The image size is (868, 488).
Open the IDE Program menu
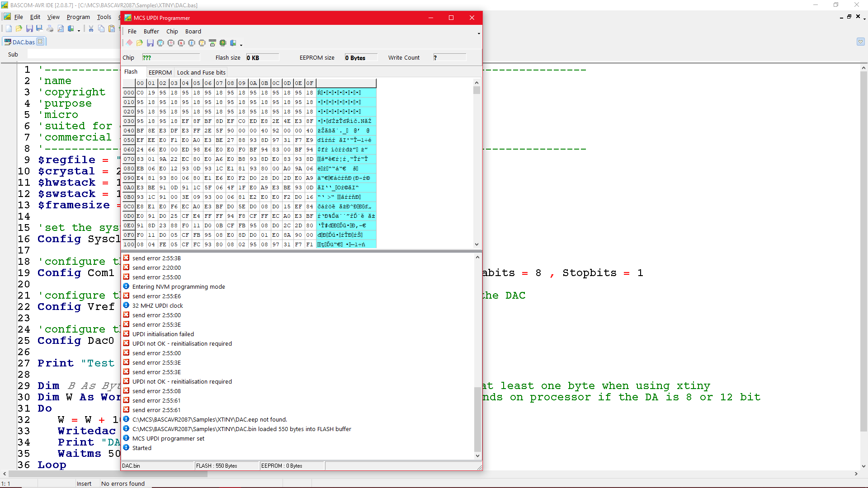78,17
